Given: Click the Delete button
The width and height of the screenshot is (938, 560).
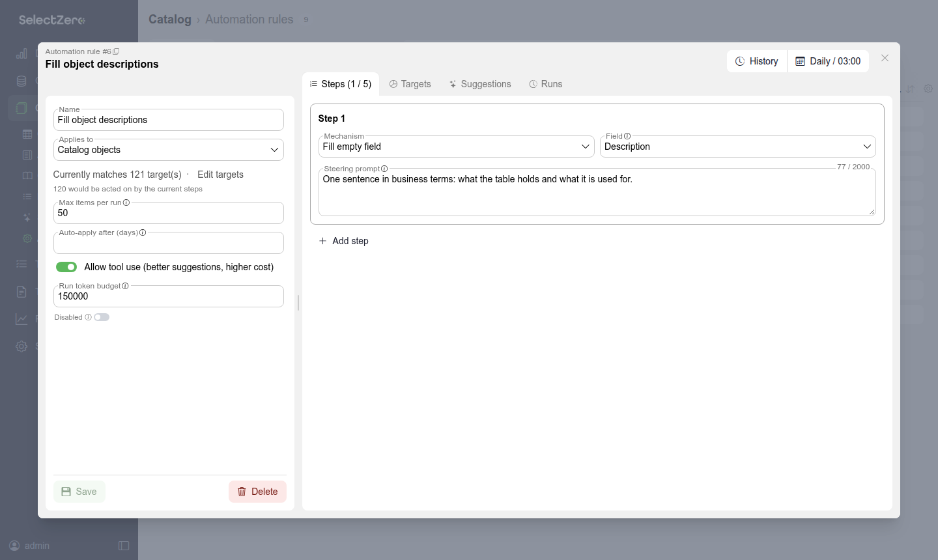Looking at the screenshot, I should pos(258,492).
